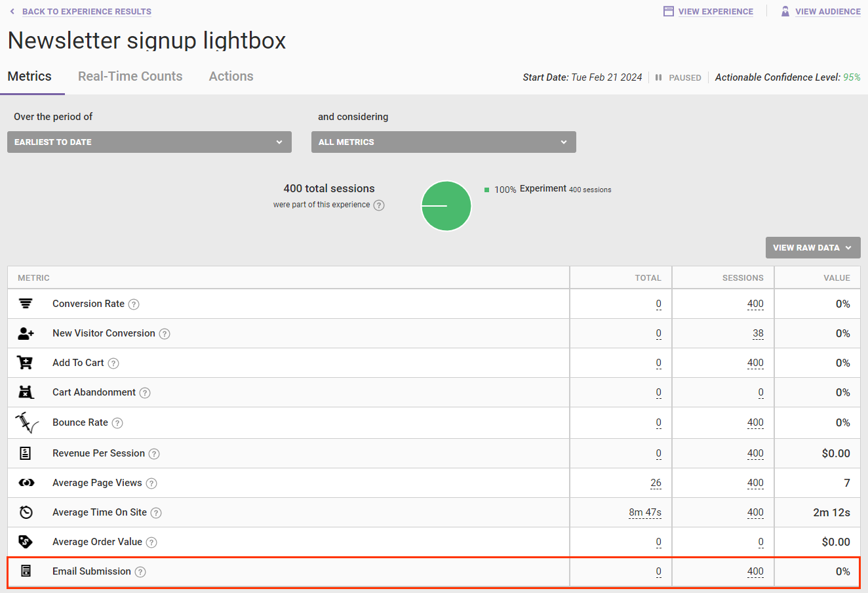
Task: Open the View Audience link
Action: point(828,11)
